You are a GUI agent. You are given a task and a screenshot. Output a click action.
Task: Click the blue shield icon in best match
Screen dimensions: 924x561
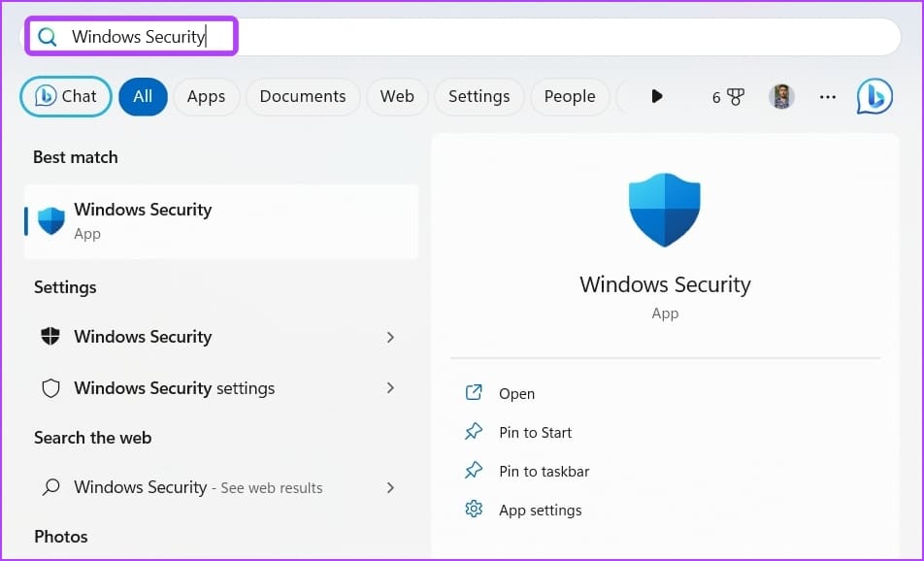(51, 221)
